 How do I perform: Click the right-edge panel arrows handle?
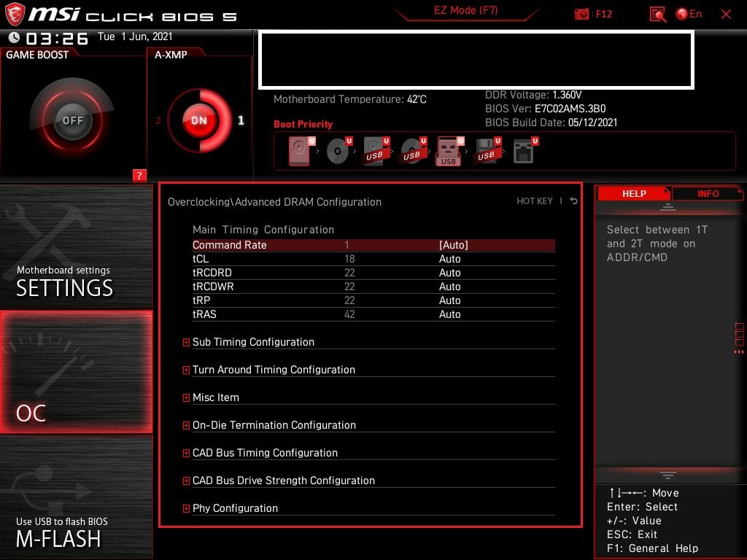click(739, 352)
